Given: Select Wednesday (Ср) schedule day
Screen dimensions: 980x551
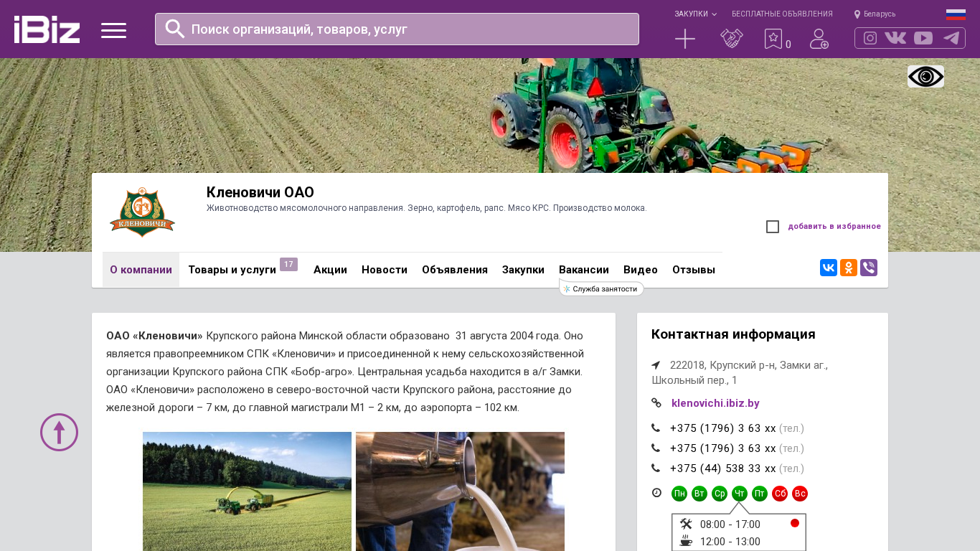Looking at the screenshot, I should point(720,494).
